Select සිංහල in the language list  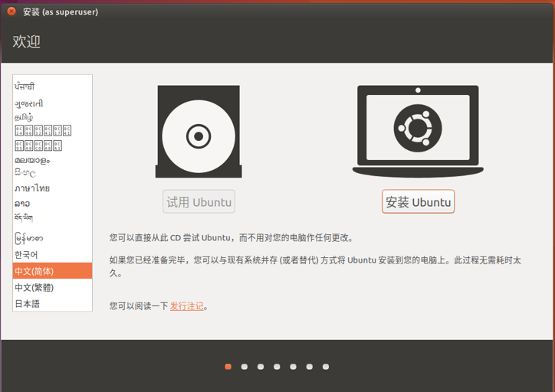click(x=52, y=173)
